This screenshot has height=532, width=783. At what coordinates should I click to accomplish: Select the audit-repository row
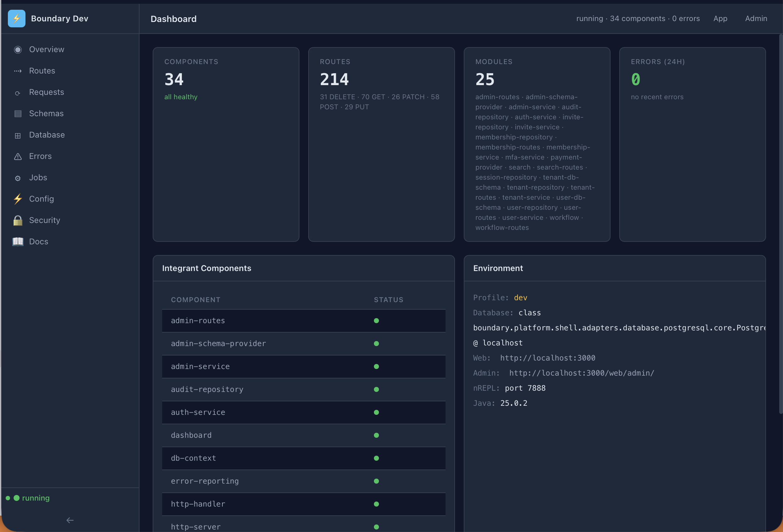click(304, 389)
